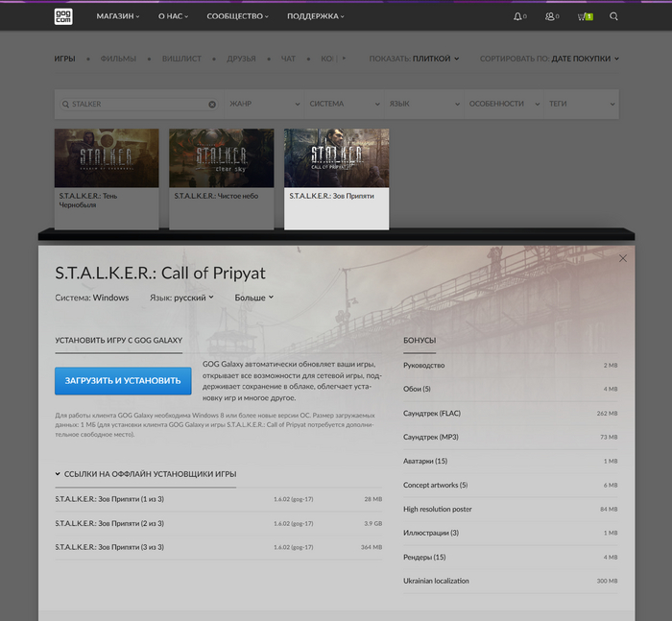Switch to the ФИЛЬМЫ tab
The width and height of the screenshot is (672, 621).
coord(118,59)
